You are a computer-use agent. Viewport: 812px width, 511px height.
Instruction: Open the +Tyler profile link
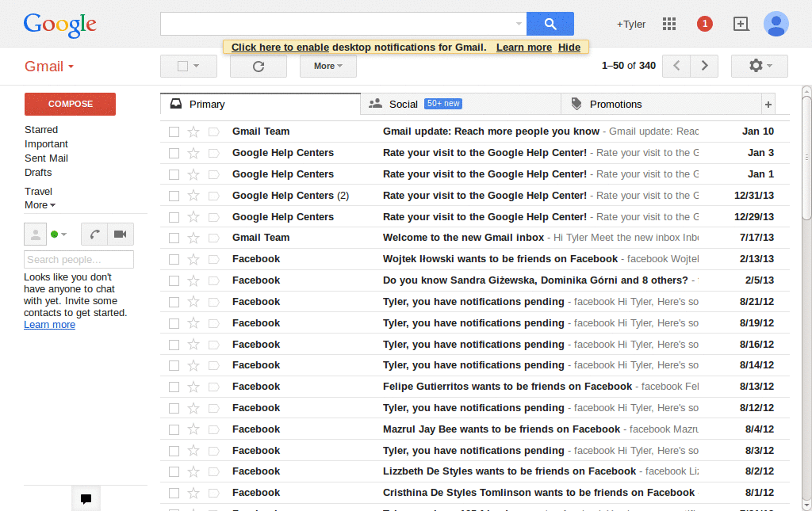[x=630, y=25]
